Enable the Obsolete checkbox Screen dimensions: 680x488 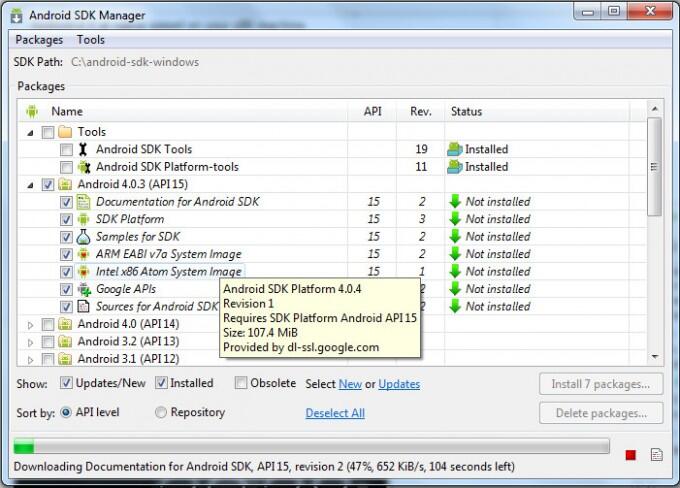241,383
